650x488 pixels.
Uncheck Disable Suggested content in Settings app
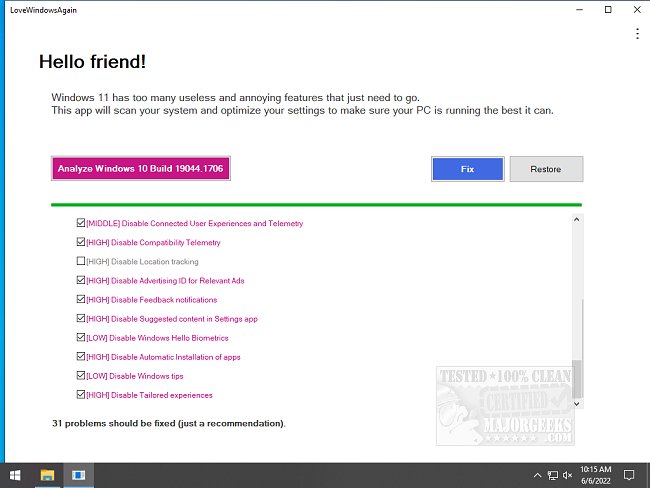coord(81,318)
